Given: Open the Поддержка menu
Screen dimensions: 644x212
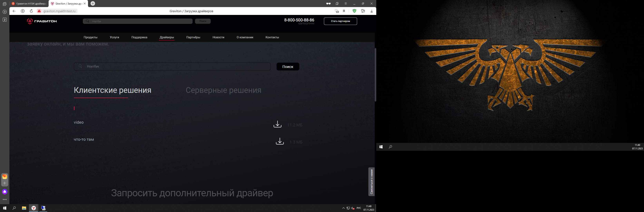Looking at the screenshot, I should click(x=139, y=37).
